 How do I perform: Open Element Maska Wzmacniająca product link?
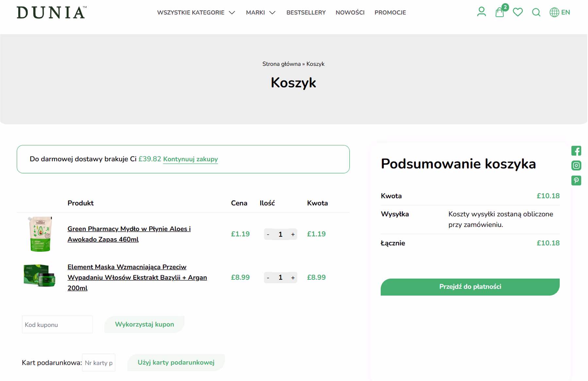pyautogui.click(x=137, y=277)
